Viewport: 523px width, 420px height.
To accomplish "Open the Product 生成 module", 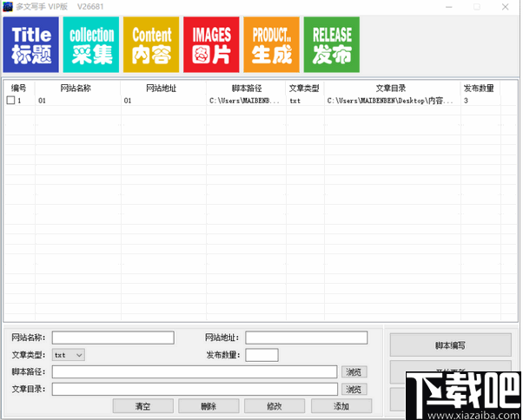I will click(272, 44).
